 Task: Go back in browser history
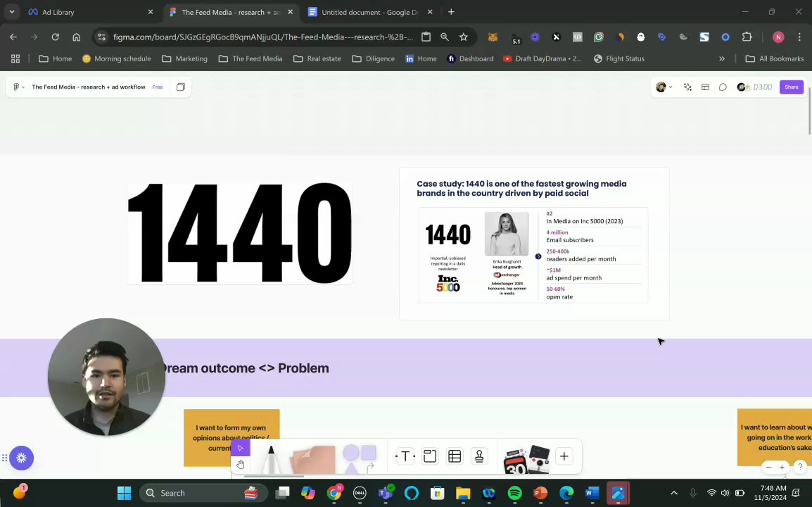(13, 37)
